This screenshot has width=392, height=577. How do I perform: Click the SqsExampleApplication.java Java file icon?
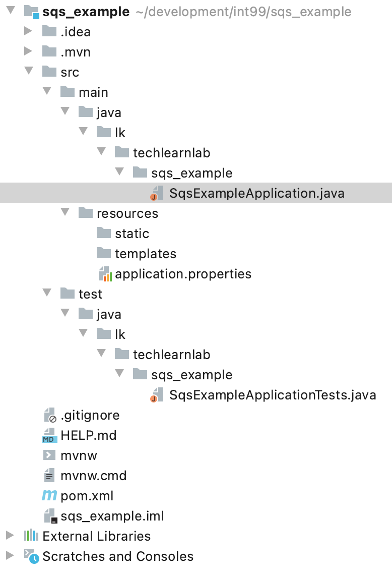157,193
